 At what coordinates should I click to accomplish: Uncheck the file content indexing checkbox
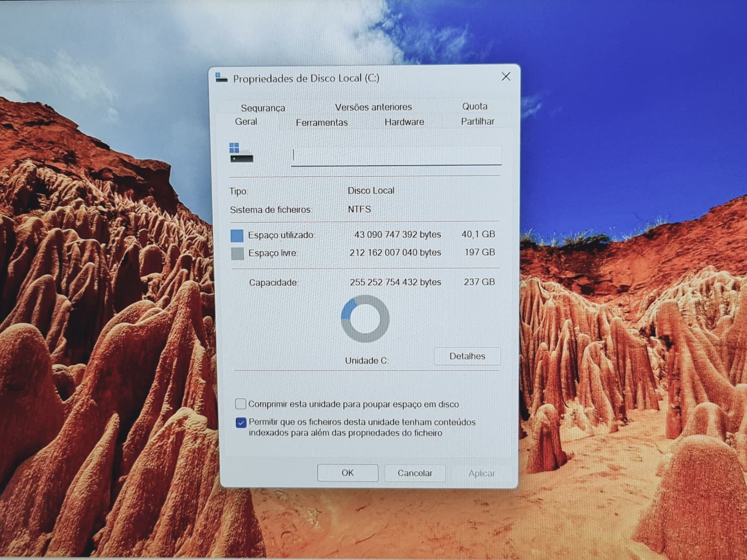241,422
